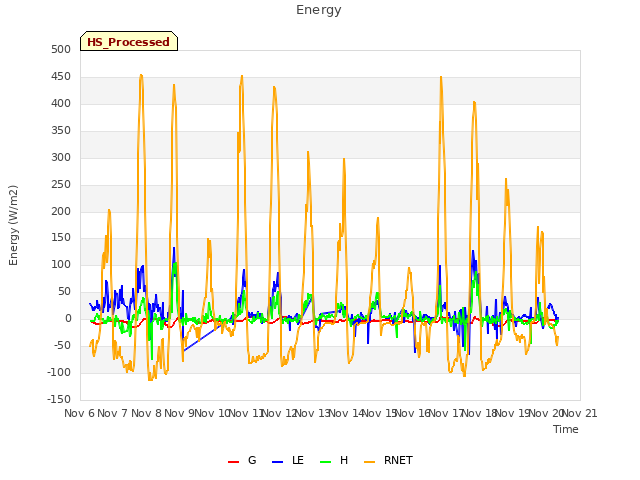Select the G legend label
Screen dimensions: 640x480
point(252,460)
